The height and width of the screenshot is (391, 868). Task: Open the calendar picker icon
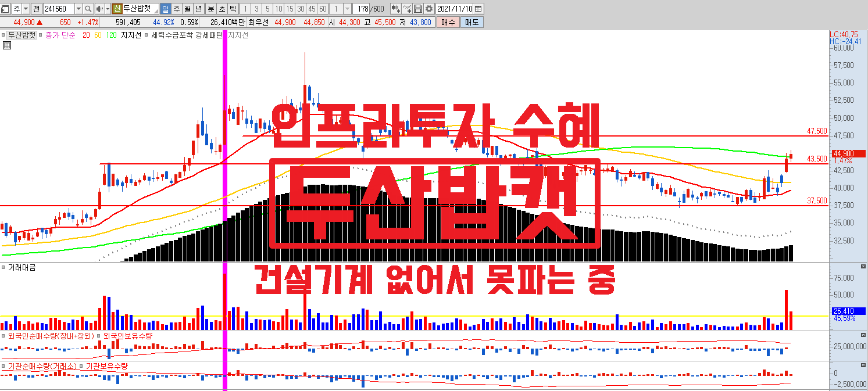(478, 9)
